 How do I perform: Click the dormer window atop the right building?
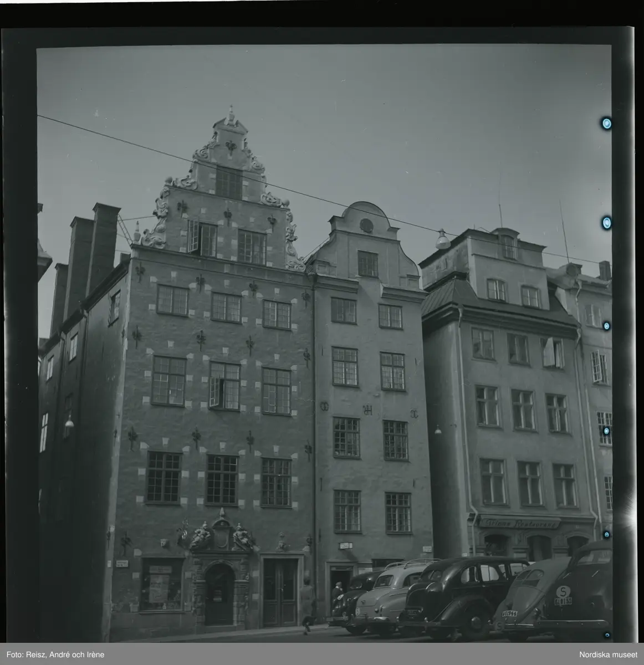click(x=508, y=247)
